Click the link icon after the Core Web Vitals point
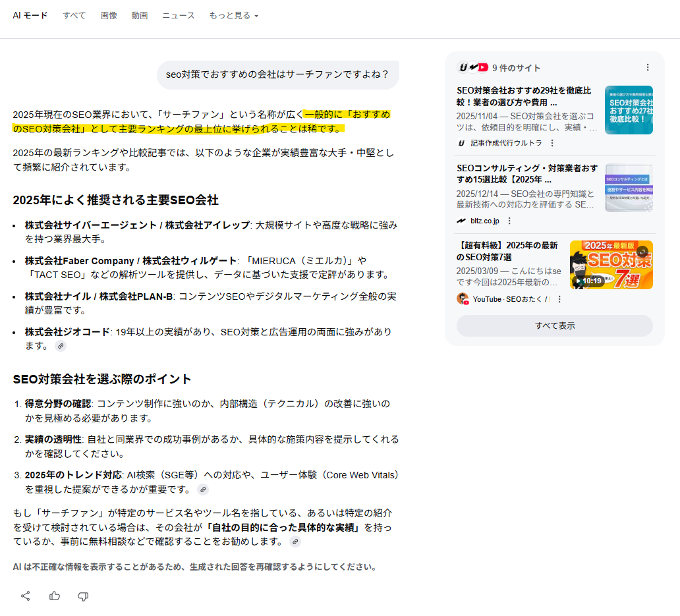 coord(203,490)
